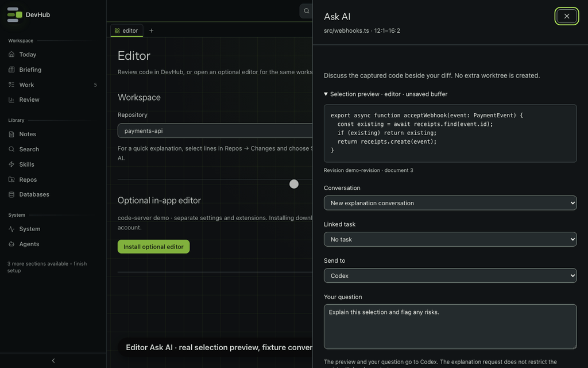Click the Repository payments-api field
This screenshot has width=588, height=368.
pyautogui.click(x=215, y=131)
